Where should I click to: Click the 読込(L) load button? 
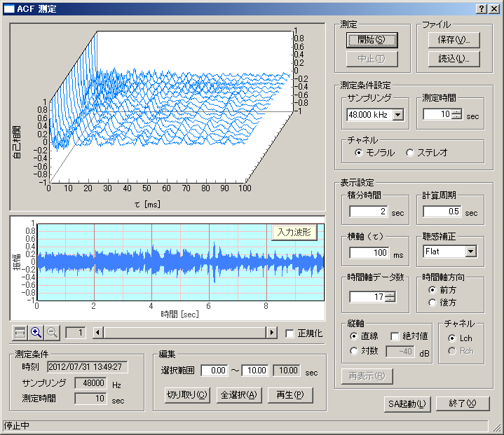(x=454, y=59)
